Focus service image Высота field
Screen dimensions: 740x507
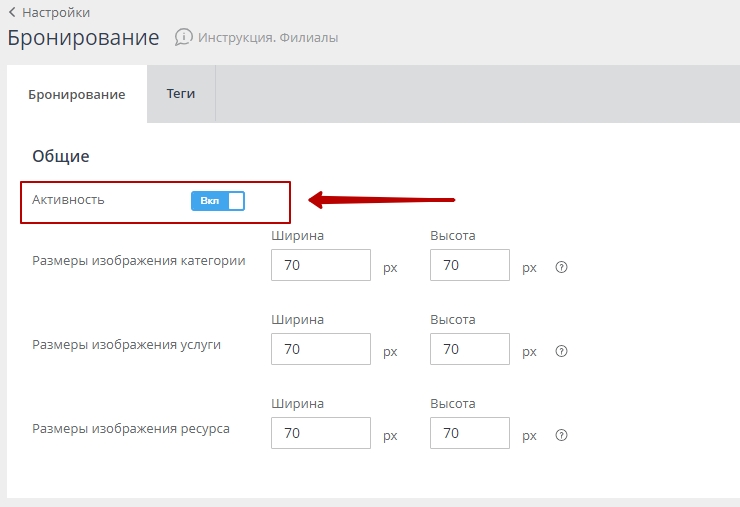tap(470, 350)
